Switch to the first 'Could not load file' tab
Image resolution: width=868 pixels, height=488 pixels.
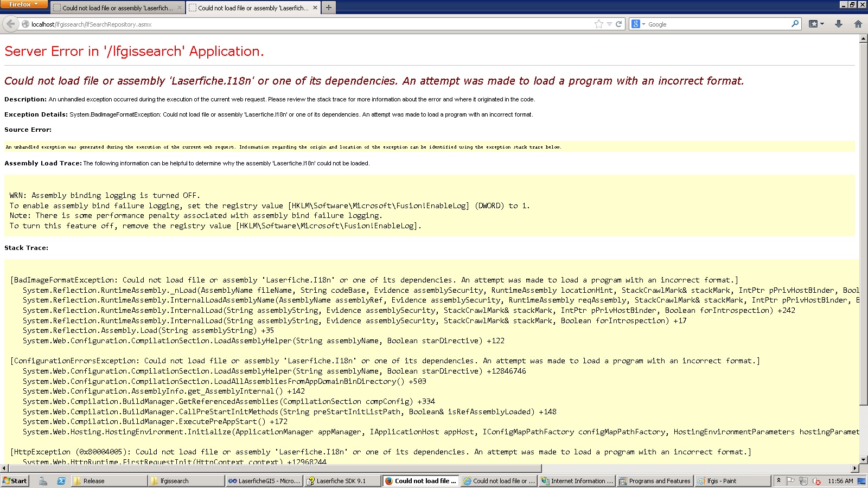117,8
